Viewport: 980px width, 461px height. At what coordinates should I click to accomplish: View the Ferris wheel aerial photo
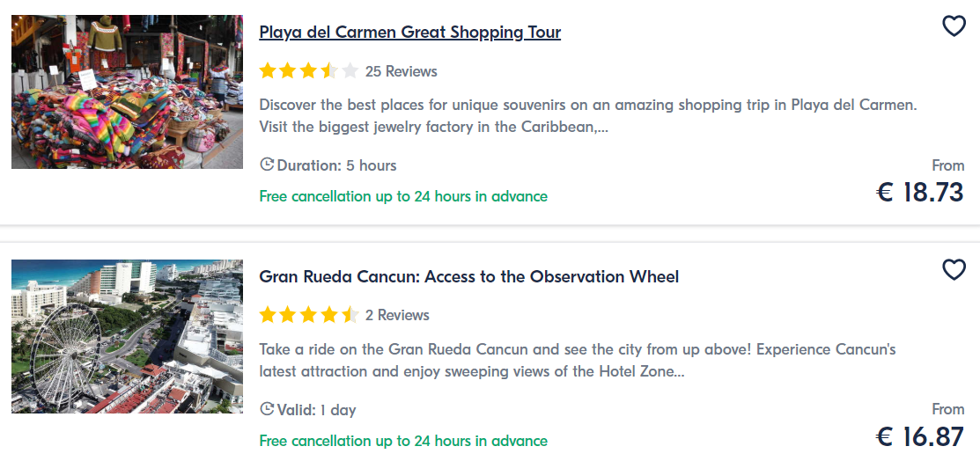point(127,336)
